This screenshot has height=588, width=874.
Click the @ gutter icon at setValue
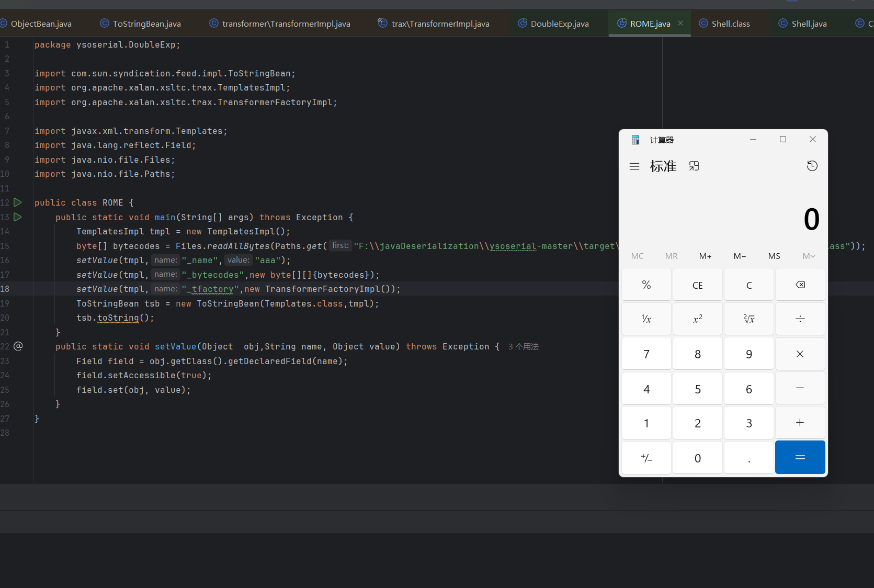pos(18,346)
